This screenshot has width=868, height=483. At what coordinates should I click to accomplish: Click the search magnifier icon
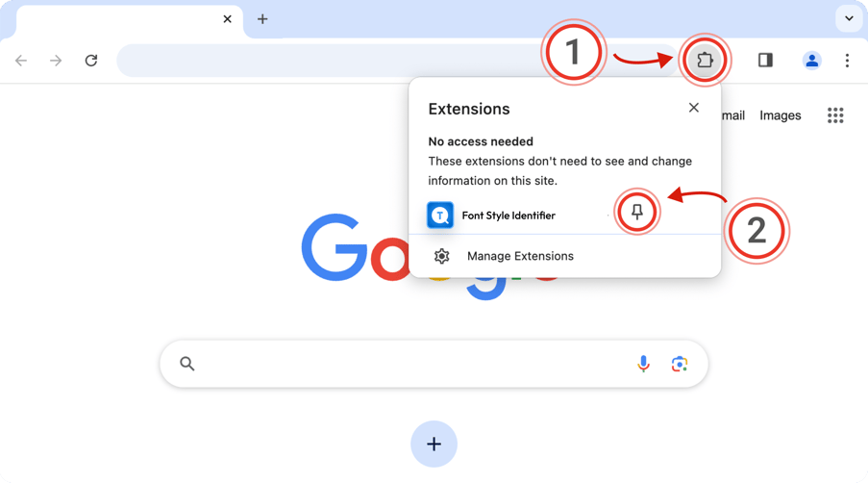point(187,364)
